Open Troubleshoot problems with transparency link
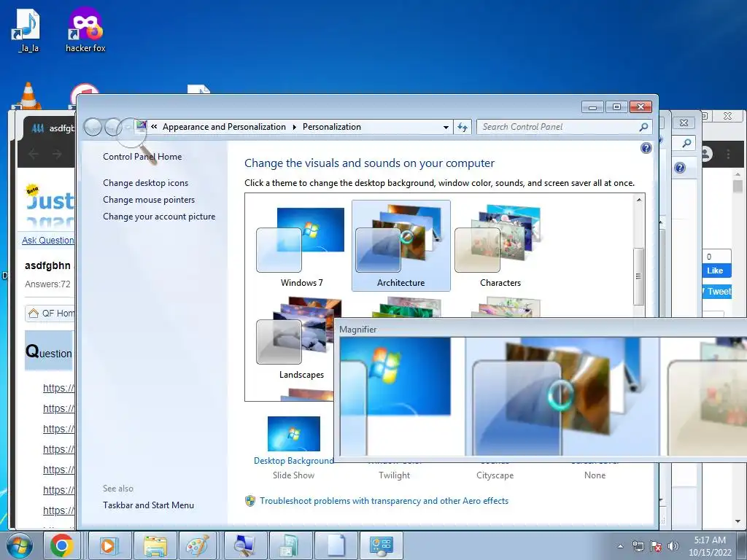747x560 pixels. (384, 501)
